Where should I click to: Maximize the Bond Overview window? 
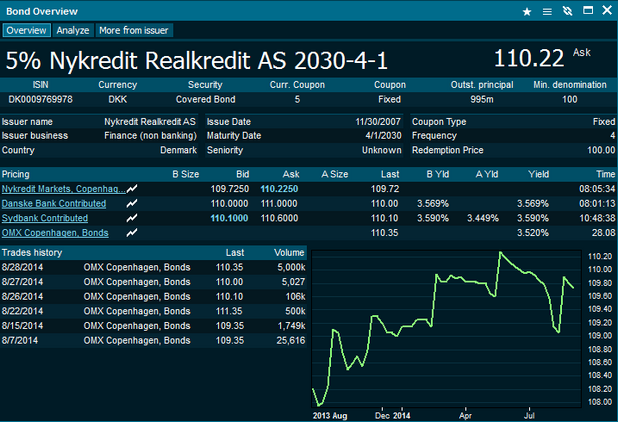click(x=588, y=10)
